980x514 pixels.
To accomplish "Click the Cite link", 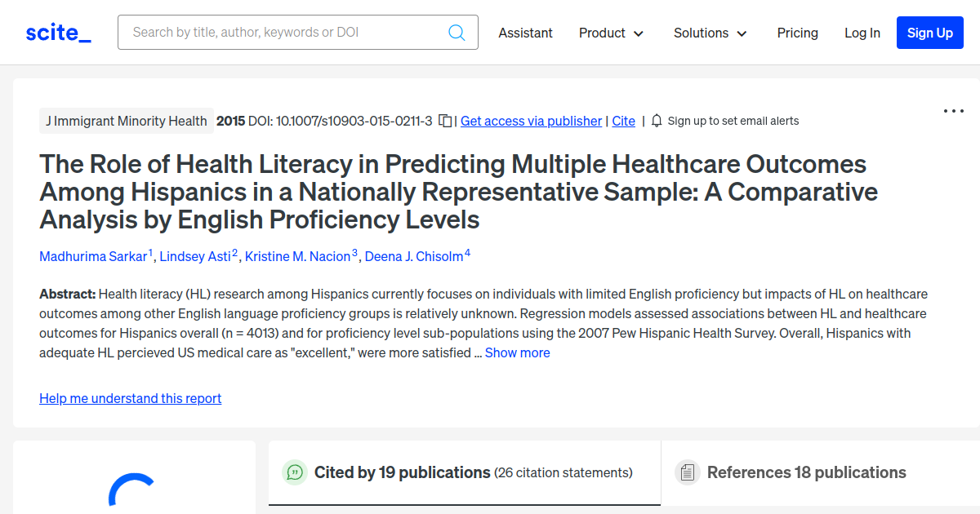I will (x=623, y=121).
